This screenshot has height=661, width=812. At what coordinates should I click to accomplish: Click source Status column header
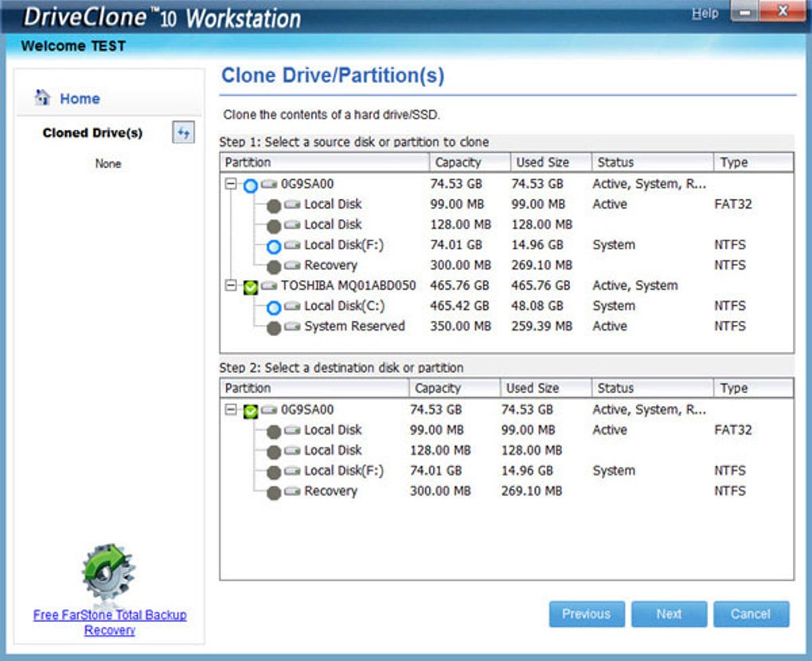tap(652, 162)
